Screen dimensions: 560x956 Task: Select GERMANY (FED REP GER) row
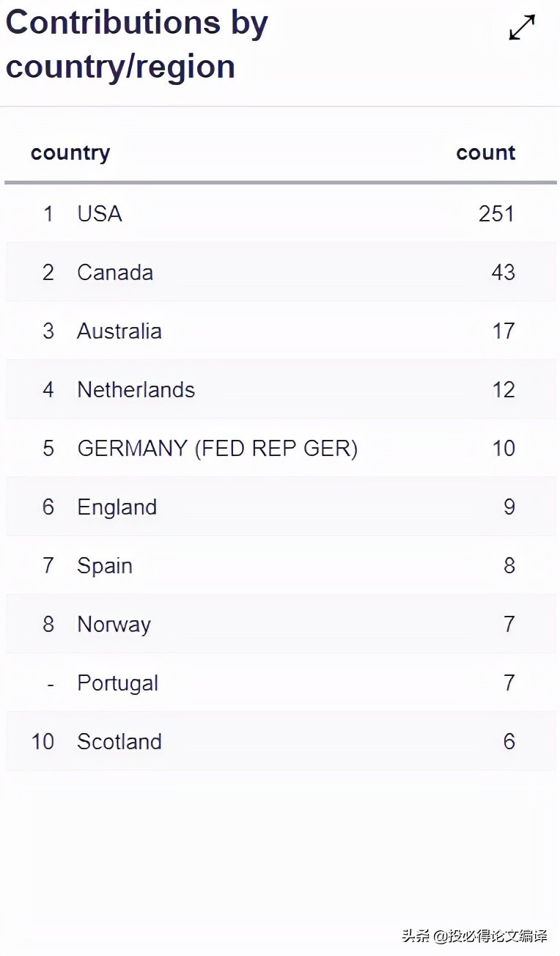point(281,448)
